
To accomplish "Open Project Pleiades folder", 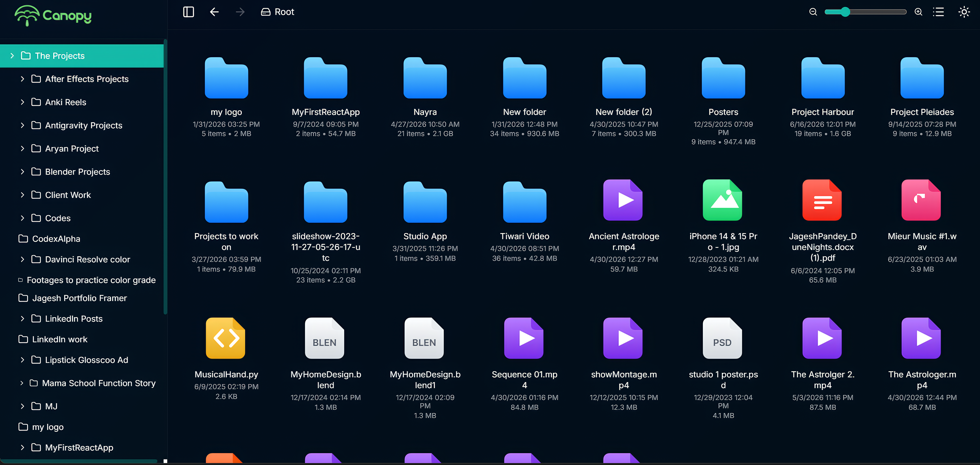I will 922,78.
